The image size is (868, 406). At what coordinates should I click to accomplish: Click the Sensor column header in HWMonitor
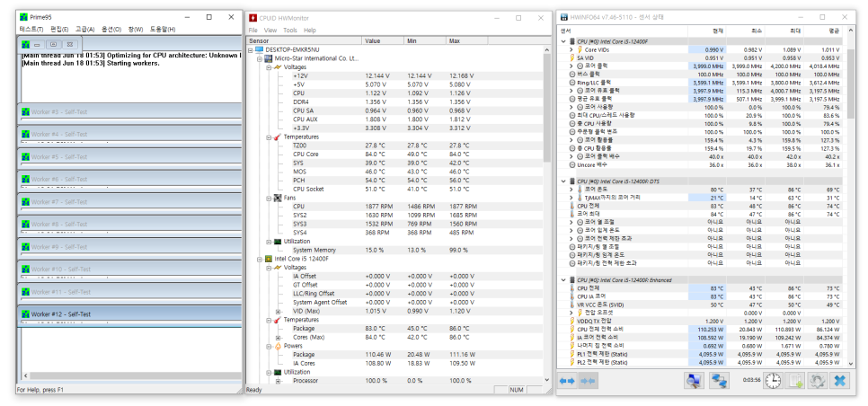304,41
